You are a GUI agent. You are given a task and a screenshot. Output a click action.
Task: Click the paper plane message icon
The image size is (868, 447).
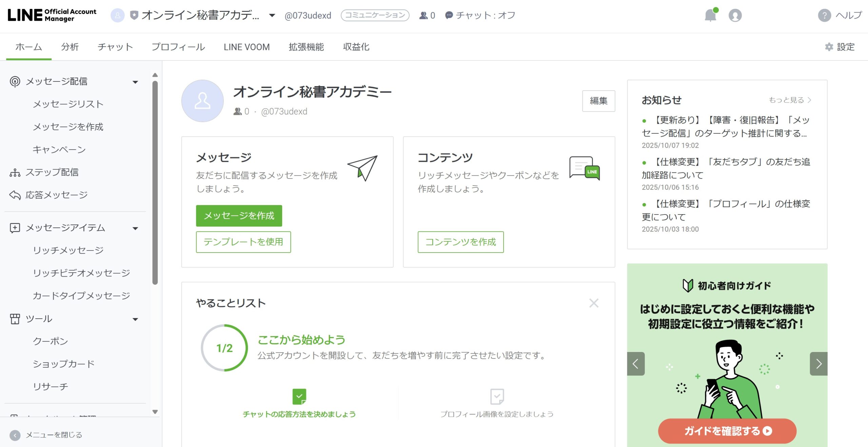(x=362, y=168)
